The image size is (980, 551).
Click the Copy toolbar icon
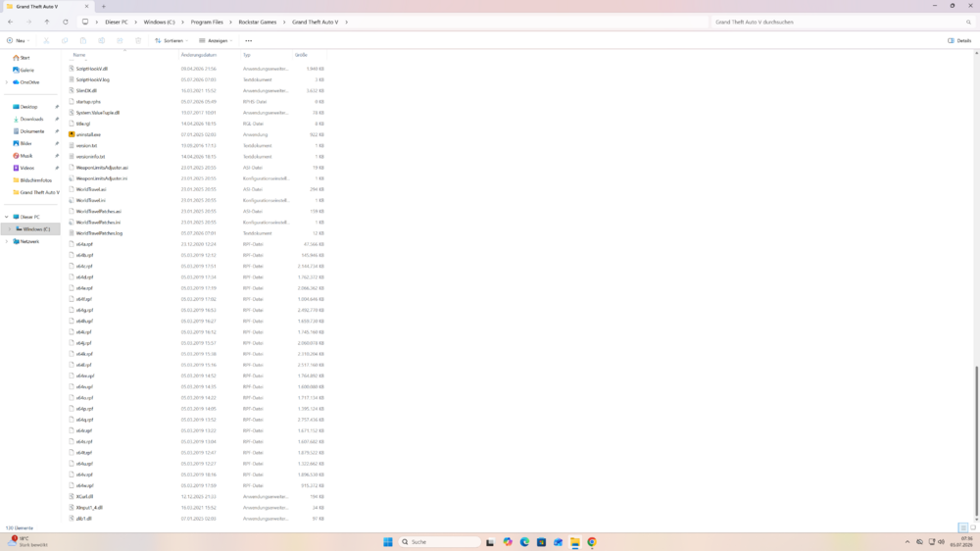click(65, 40)
